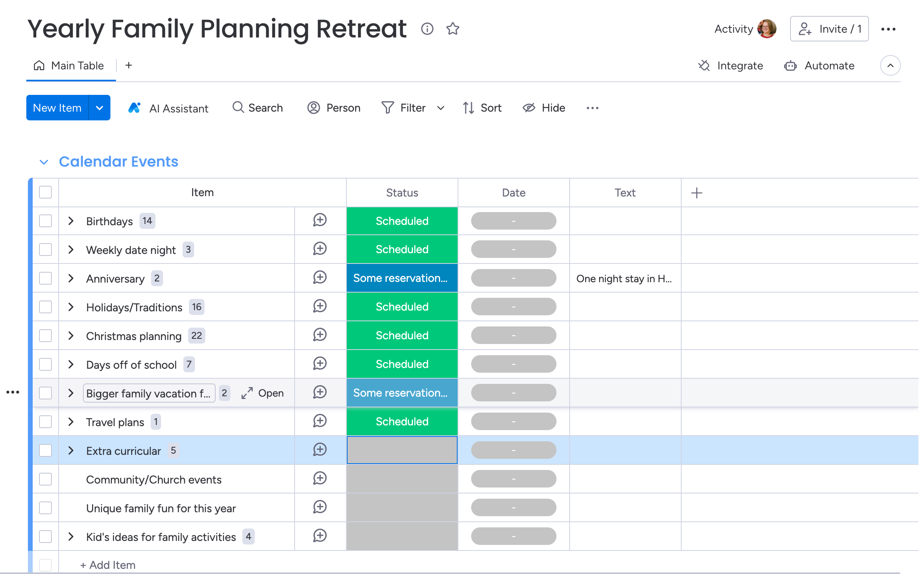Open the Weekly date night Scheduled status
Screen dimensions: 924x574
pos(402,250)
